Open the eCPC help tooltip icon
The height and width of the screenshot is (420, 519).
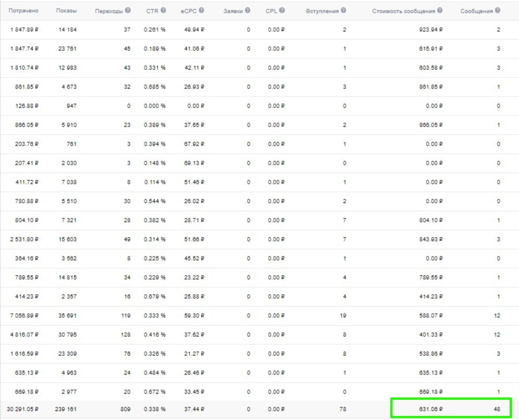pyautogui.click(x=201, y=10)
